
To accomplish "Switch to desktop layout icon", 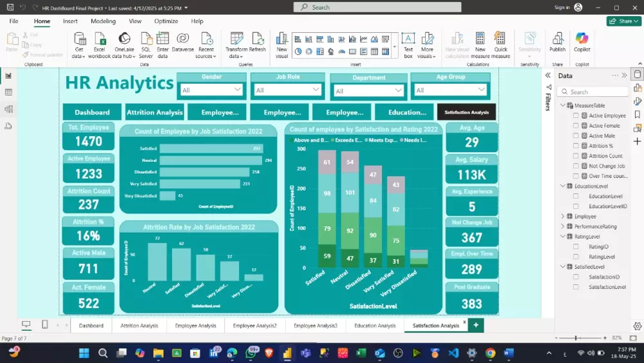I will (26, 325).
